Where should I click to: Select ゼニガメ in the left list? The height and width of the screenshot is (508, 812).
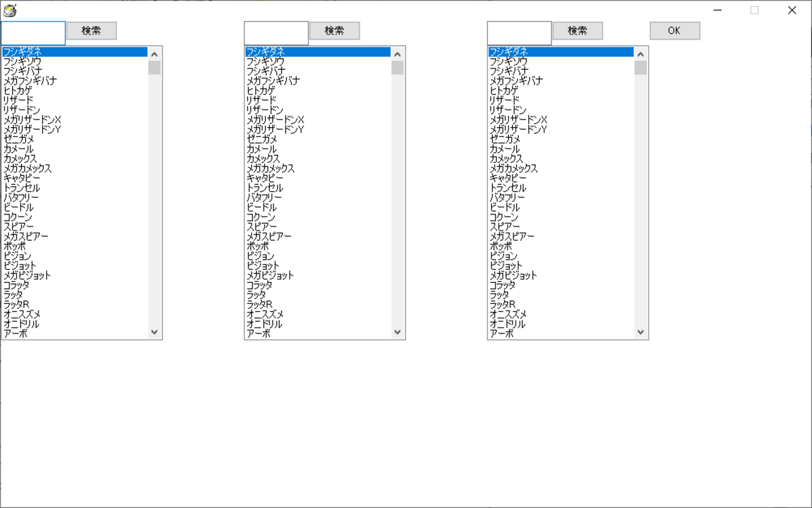[74, 139]
